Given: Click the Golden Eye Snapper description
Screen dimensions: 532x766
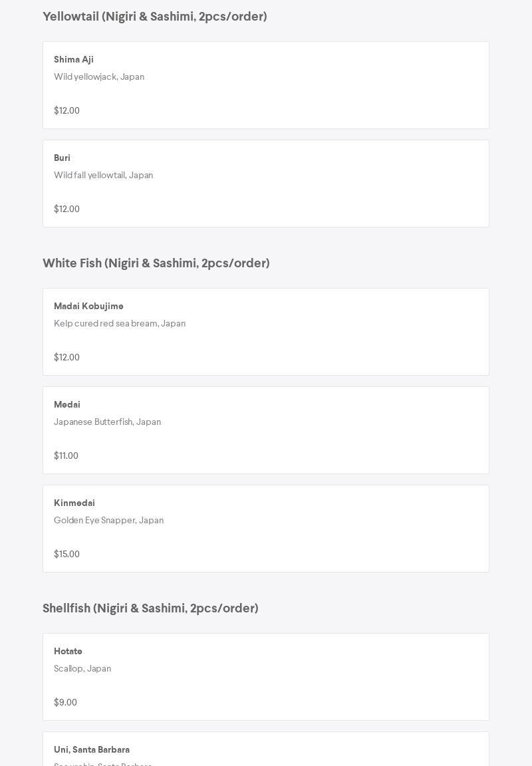Looking at the screenshot, I should [108, 521].
